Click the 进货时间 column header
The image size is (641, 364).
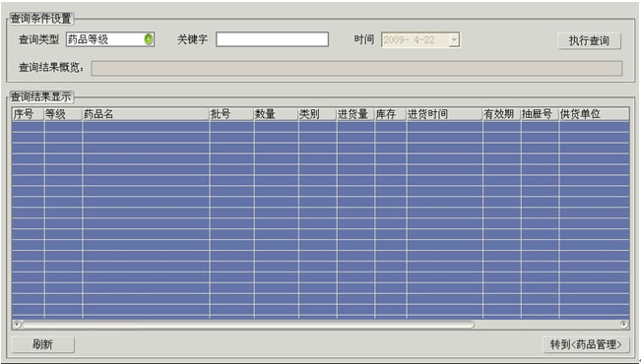click(x=444, y=114)
